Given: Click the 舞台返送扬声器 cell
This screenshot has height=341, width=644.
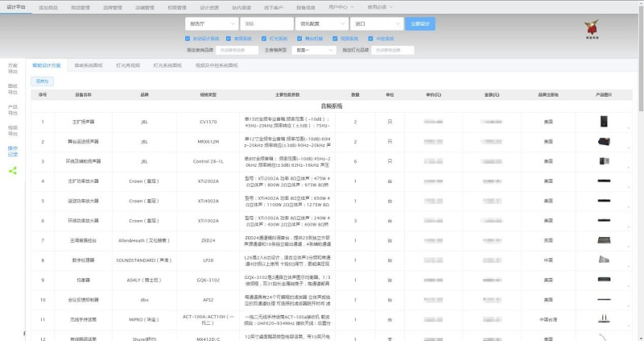Looking at the screenshot, I should 84,142.
